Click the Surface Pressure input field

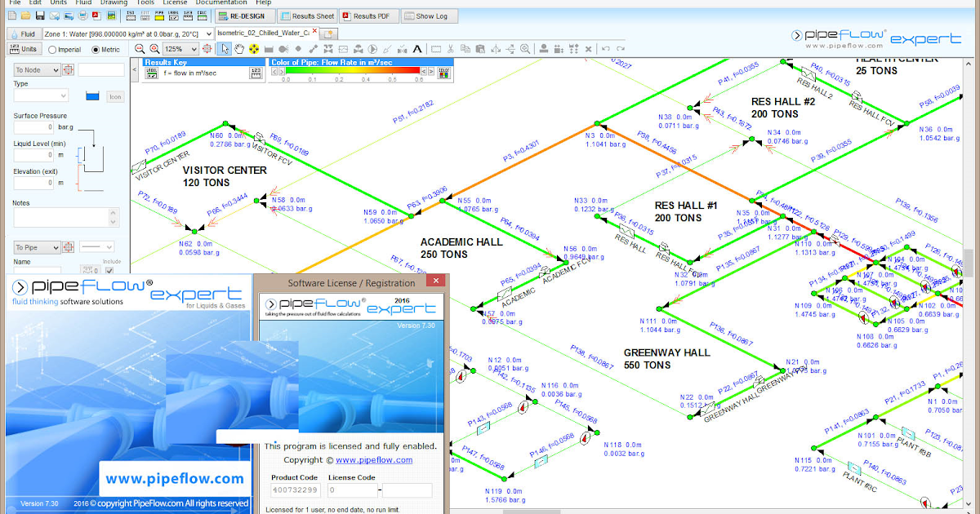[x=33, y=128]
